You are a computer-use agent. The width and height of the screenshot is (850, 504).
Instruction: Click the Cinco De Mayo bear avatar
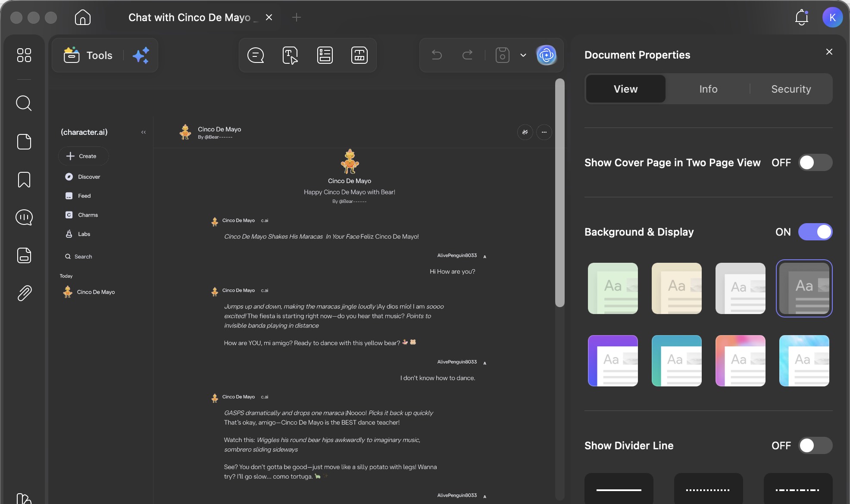click(350, 162)
